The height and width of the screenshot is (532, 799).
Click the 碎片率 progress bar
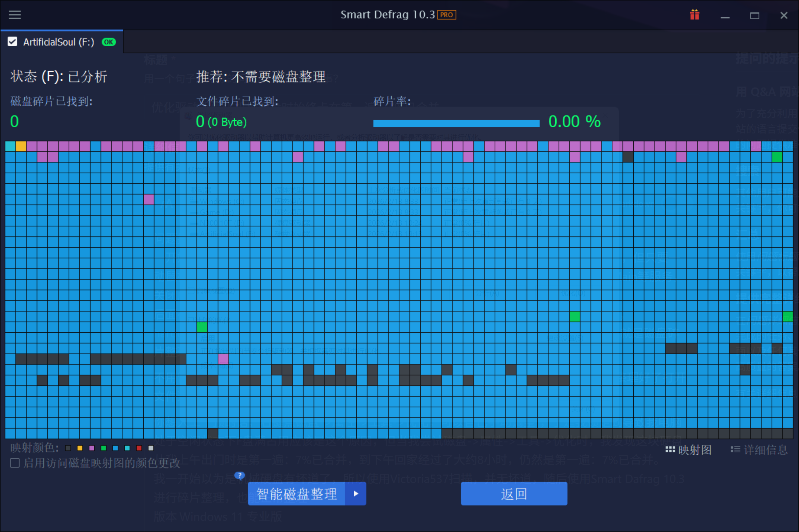point(456,123)
